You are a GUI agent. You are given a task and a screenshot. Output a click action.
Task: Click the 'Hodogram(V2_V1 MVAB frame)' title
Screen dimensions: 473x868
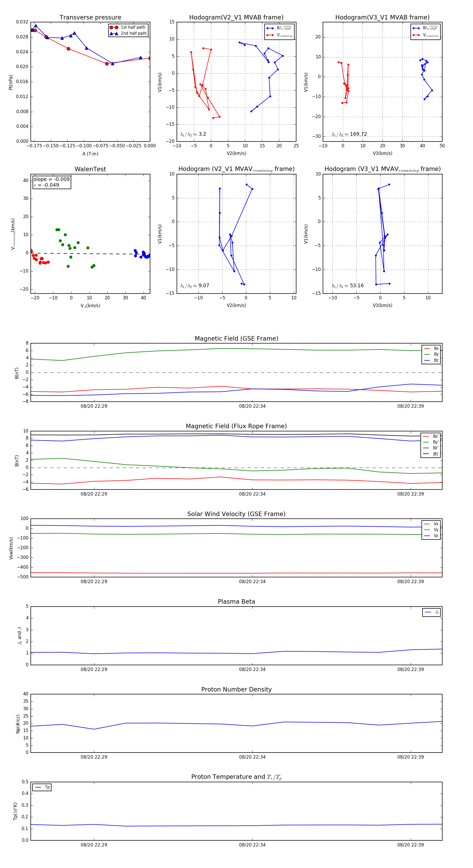236,18
